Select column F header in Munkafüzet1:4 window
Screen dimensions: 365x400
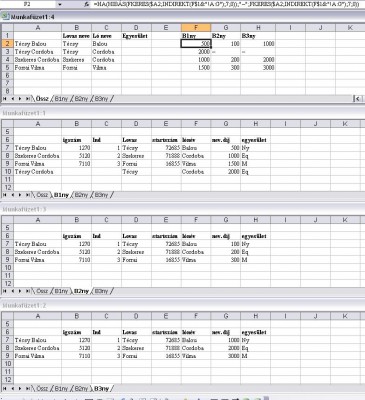pos(196,28)
